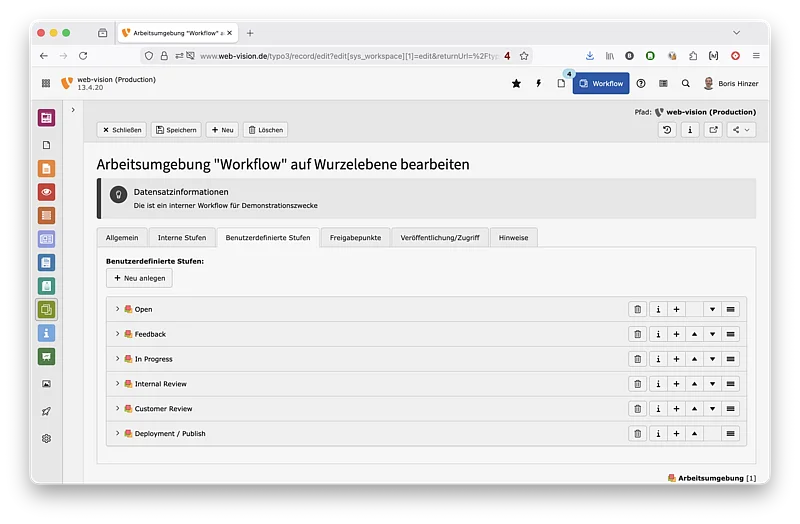Image resolution: width=800 pixels, height=524 pixels.
Task: Open the browser downloads icon
Action: 590,56
